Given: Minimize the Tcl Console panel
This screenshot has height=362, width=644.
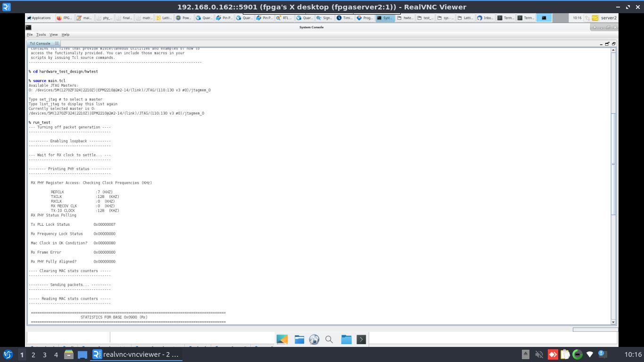Looking at the screenshot, I should [601, 44].
